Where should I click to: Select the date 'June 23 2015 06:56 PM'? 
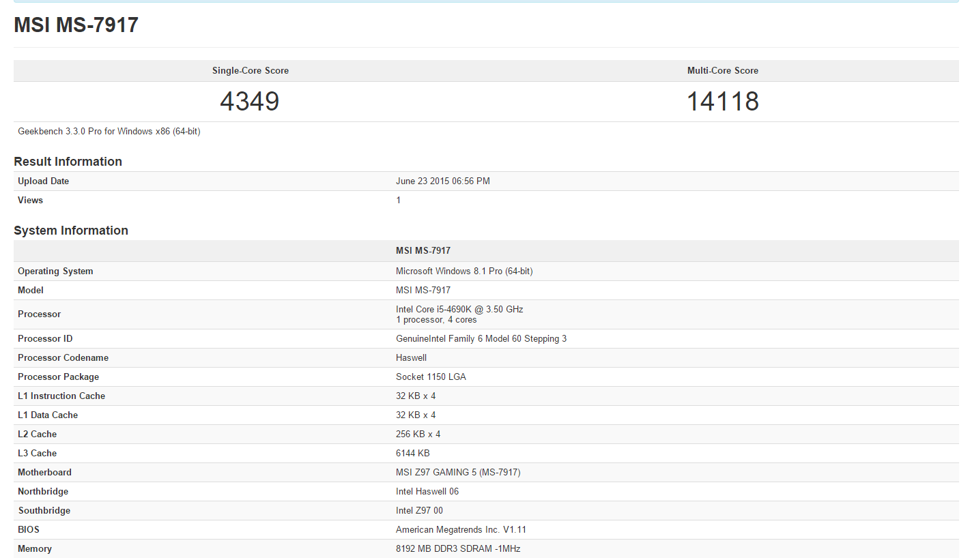pyautogui.click(x=443, y=181)
